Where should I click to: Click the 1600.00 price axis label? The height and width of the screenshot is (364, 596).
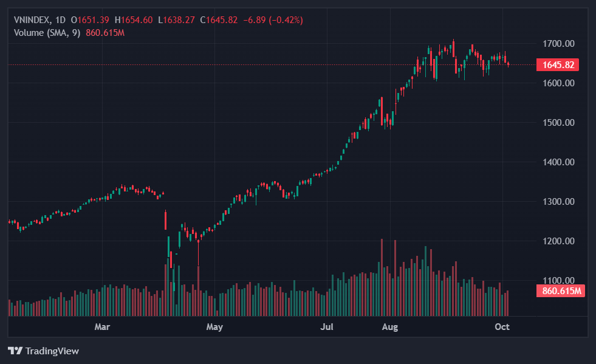point(559,83)
